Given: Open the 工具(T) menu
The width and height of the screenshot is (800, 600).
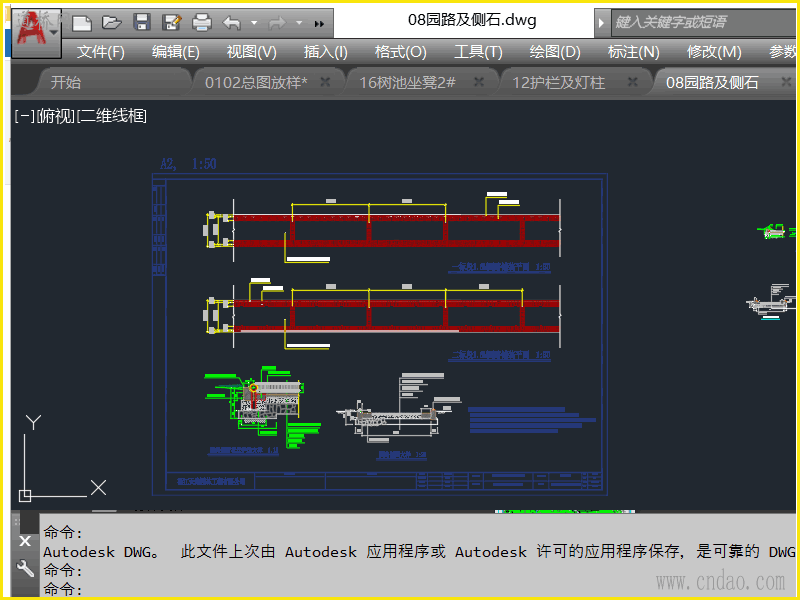Looking at the screenshot, I should tap(478, 52).
